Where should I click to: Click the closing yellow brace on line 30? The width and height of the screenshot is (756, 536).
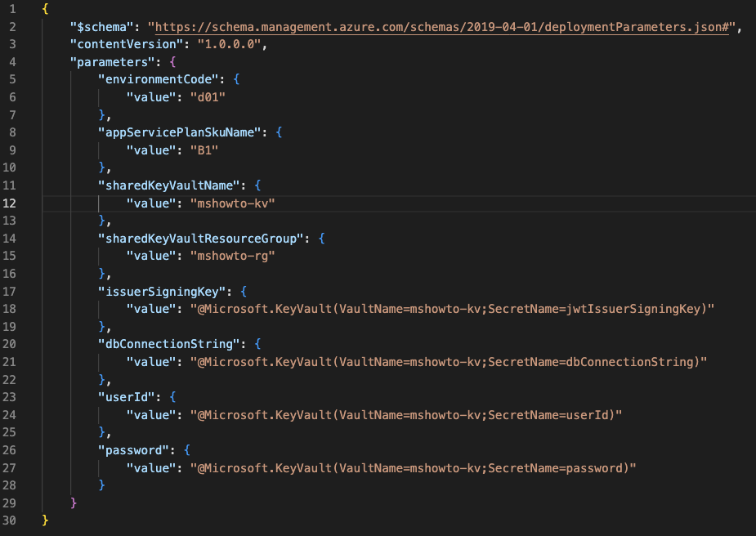pyautogui.click(x=45, y=520)
